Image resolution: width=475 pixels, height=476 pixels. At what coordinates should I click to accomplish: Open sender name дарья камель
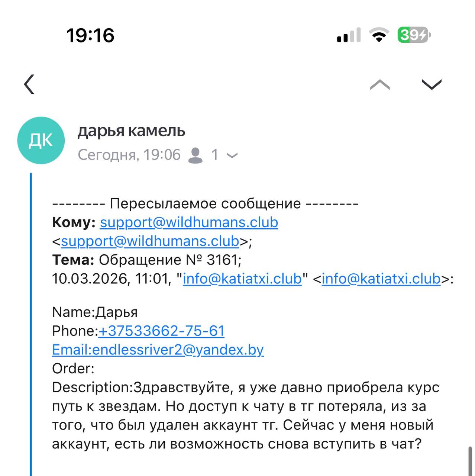click(x=131, y=131)
